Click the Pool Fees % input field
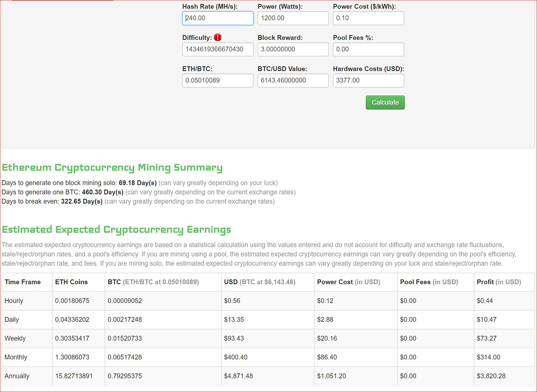This screenshot has width=537, height=392. pyautogui.click(x=369, y=49)
